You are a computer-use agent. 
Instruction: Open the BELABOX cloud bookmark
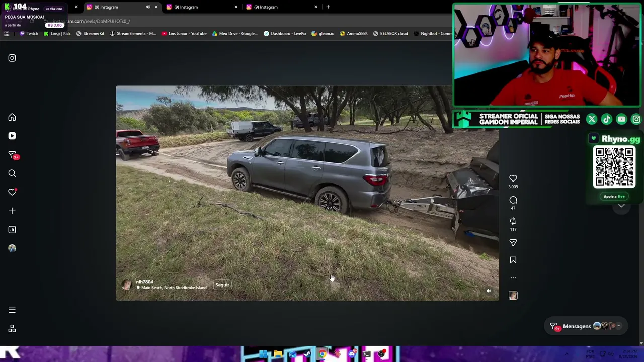(x=390, y=34)
